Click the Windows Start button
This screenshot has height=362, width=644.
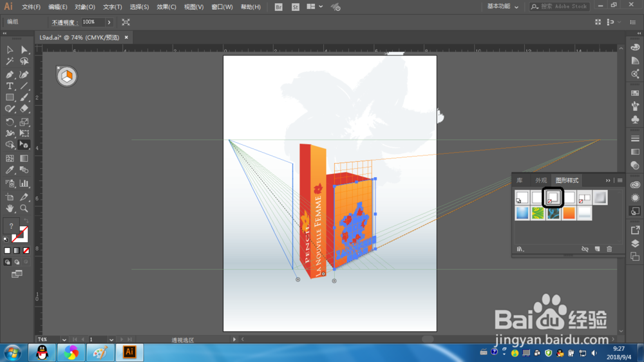point(12,352)
